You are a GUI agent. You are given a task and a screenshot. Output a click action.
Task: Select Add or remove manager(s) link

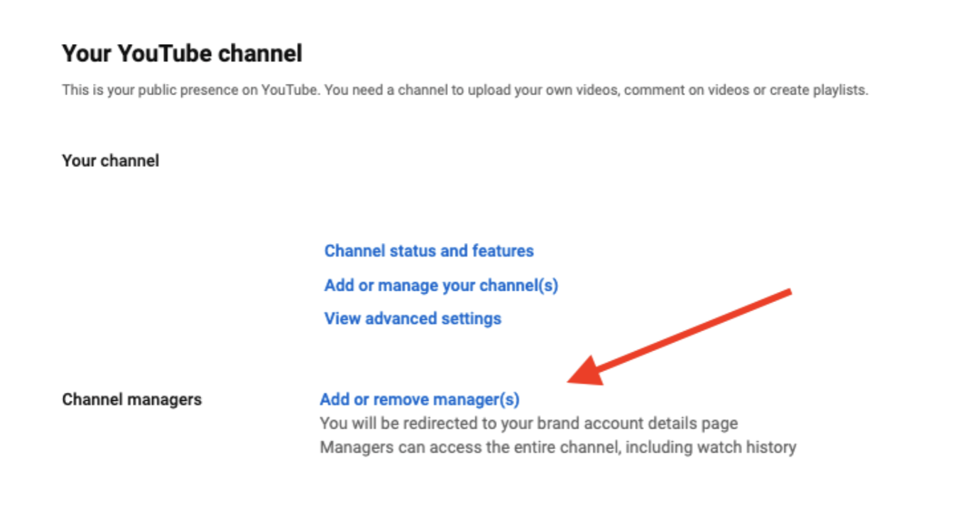(420, 399)
